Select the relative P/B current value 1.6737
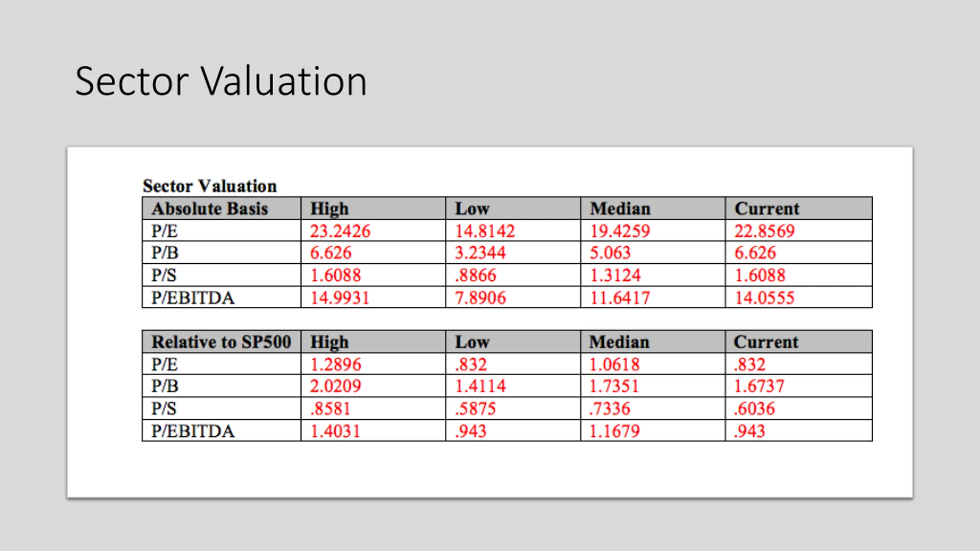 click(x=759, y=386)
